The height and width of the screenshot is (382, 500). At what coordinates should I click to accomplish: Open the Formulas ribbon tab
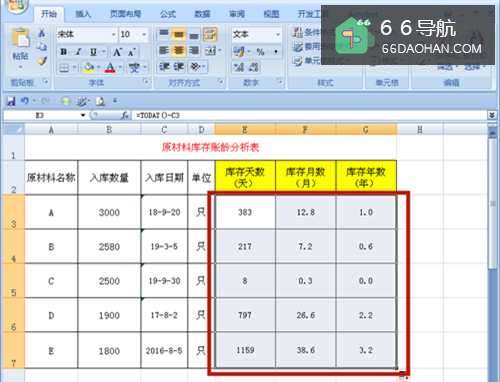tap(168, 14)
